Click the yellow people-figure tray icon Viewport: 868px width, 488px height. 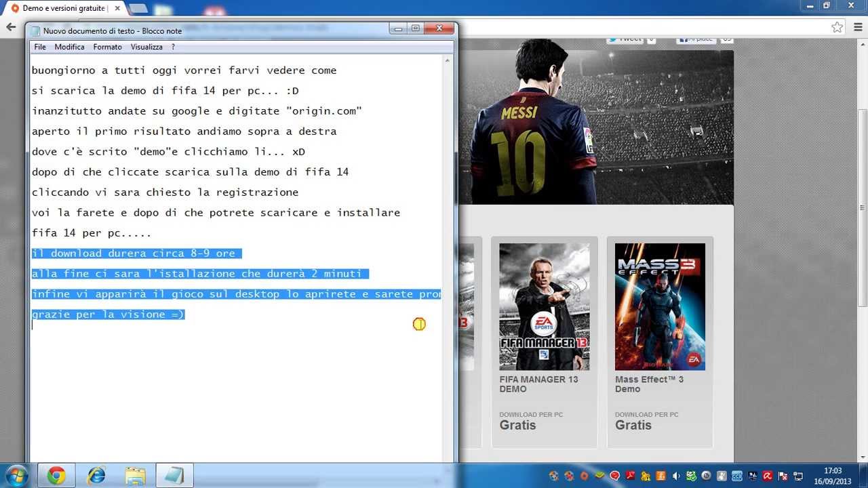646,476
